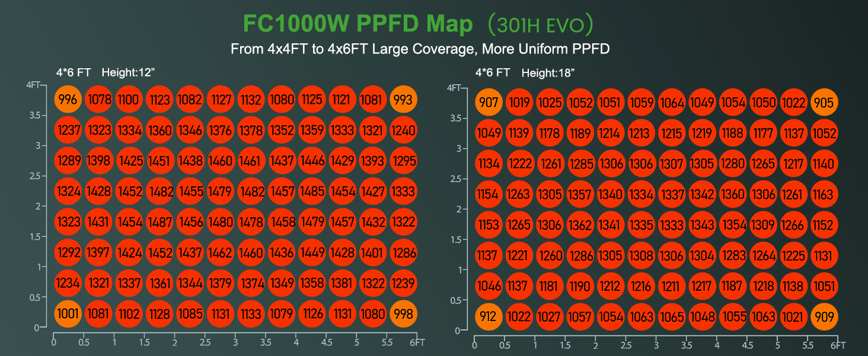868x356 pixels.
Task: Click the 1446 value circle
Action: (x=312, y=161)
